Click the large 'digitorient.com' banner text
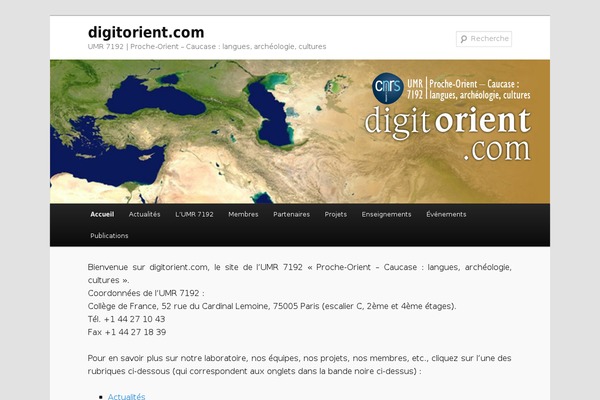Image resolution: width=600 pixels, height=400 pixels. [448, 134]
